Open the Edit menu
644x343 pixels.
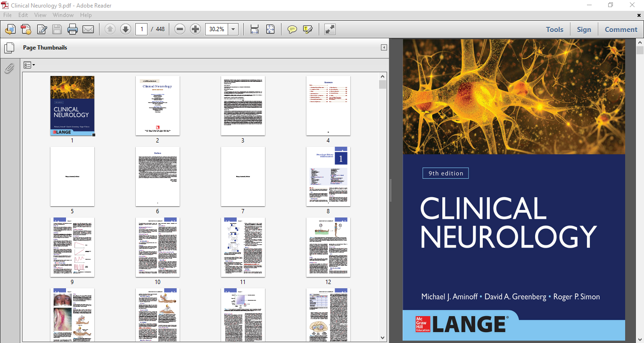(x=23, y=15)
